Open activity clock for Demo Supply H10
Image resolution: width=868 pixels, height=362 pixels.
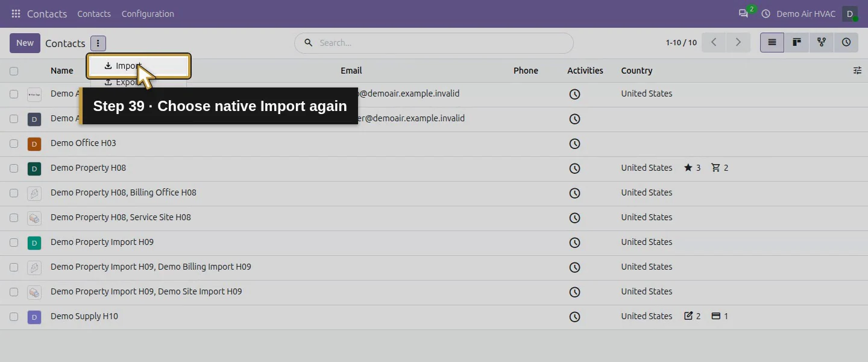[x=574, y=317]
